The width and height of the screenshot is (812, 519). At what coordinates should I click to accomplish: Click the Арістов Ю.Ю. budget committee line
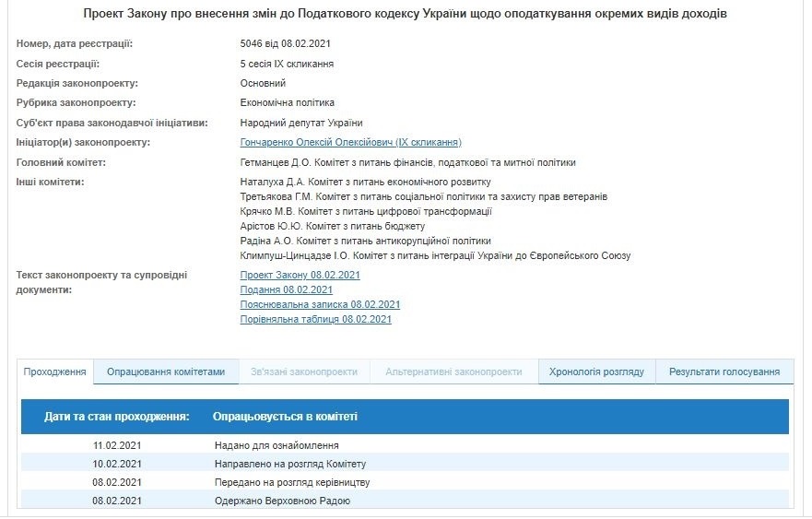click(x=332, y=226)
